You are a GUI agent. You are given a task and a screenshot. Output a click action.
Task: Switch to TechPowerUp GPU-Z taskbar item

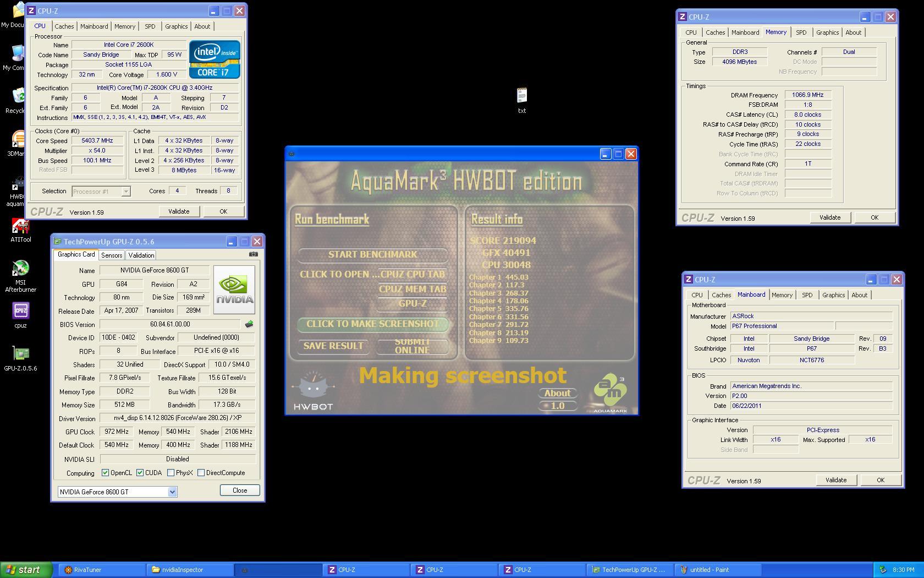[630, 570]
